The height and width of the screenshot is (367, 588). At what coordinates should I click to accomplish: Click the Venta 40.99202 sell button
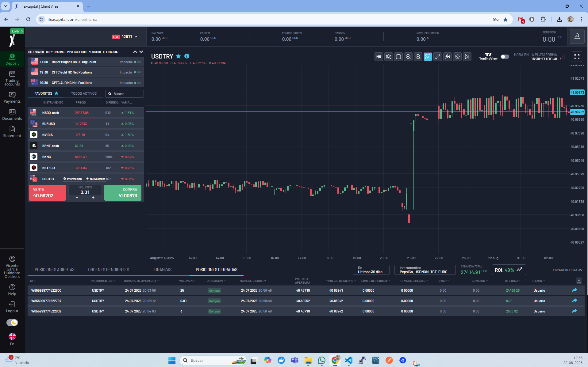tap(47, 193)
